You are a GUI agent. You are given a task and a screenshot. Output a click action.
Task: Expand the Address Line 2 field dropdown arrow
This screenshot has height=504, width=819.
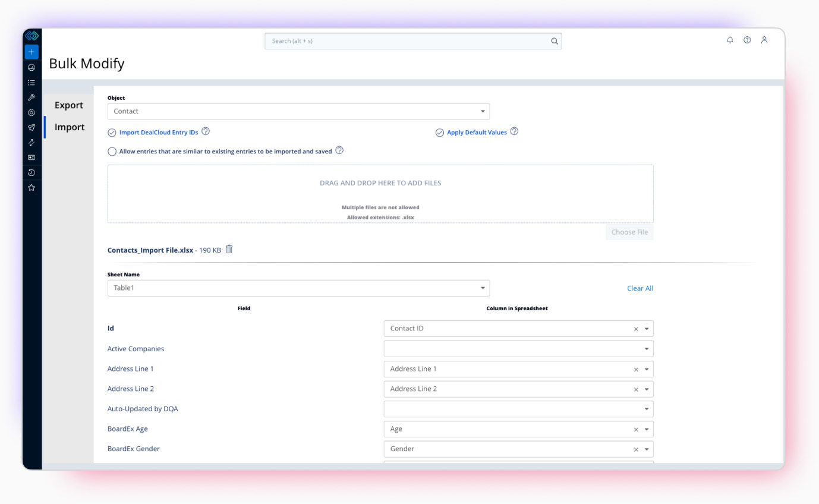(x=647, y=389)
